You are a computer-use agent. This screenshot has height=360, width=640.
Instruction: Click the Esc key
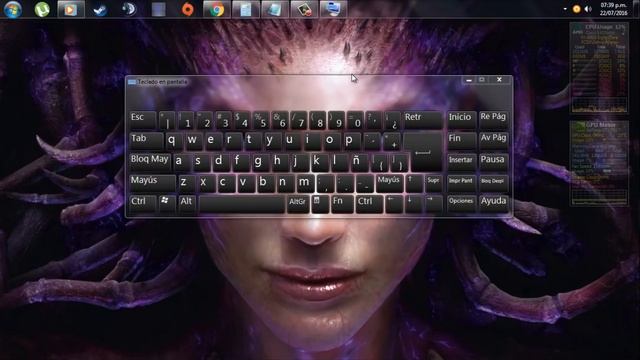click(142, 120)
